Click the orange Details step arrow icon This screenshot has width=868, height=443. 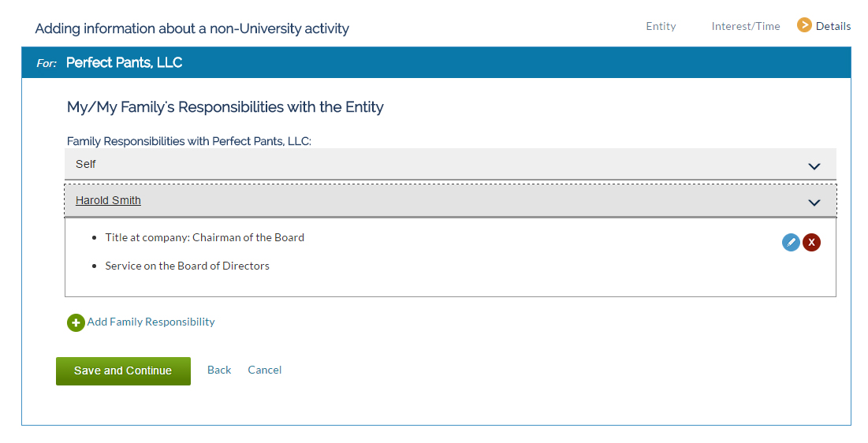pos(804,25)
